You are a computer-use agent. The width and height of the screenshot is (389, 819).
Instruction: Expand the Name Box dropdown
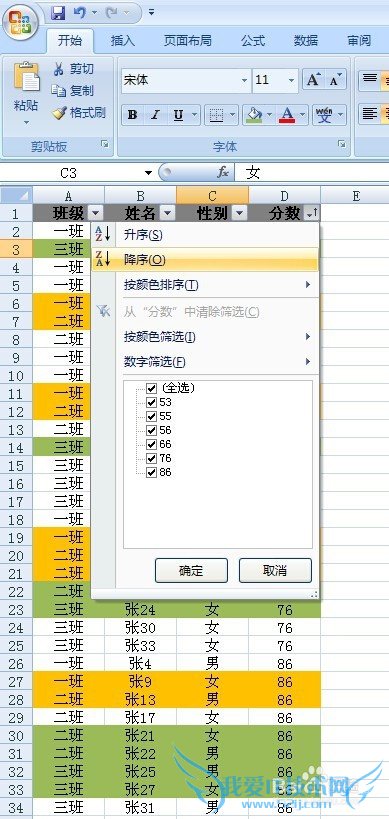tap(148, 173)
